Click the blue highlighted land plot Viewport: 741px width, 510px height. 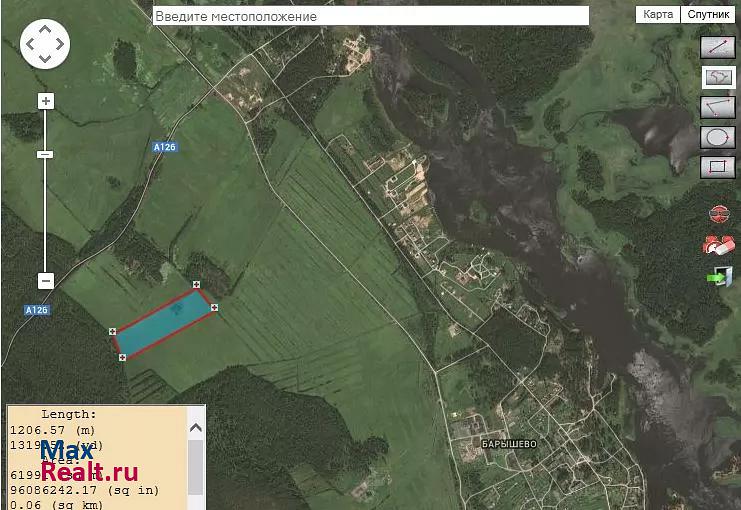point(163,322)
